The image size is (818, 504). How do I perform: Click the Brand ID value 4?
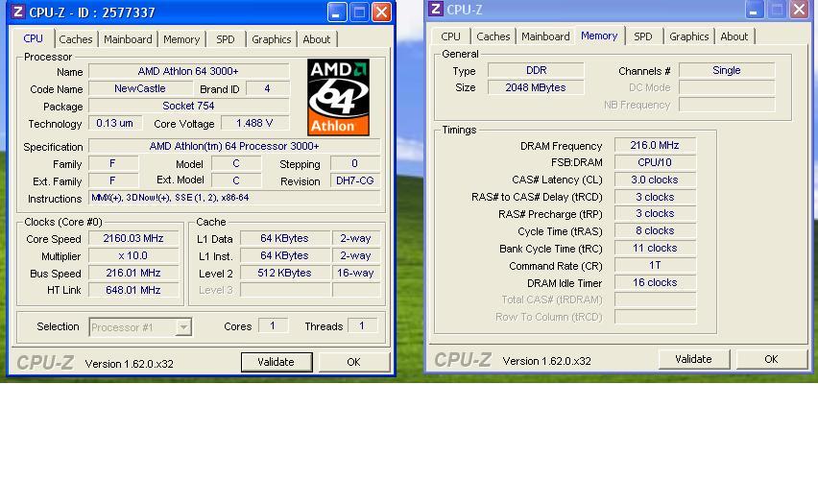(x=268, y=88)
